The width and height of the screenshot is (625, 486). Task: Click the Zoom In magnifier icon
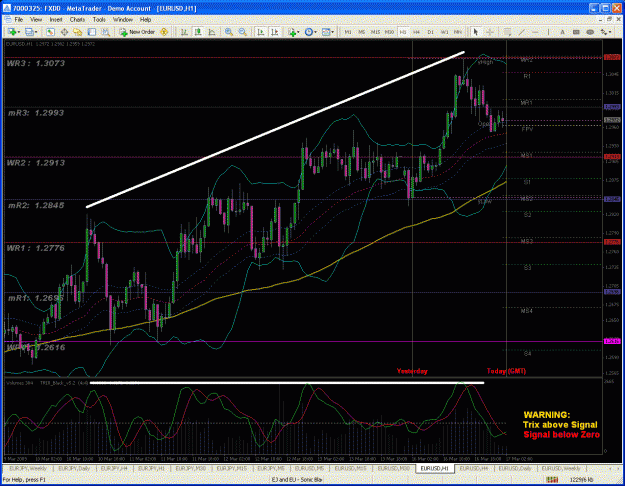[229, 32]
